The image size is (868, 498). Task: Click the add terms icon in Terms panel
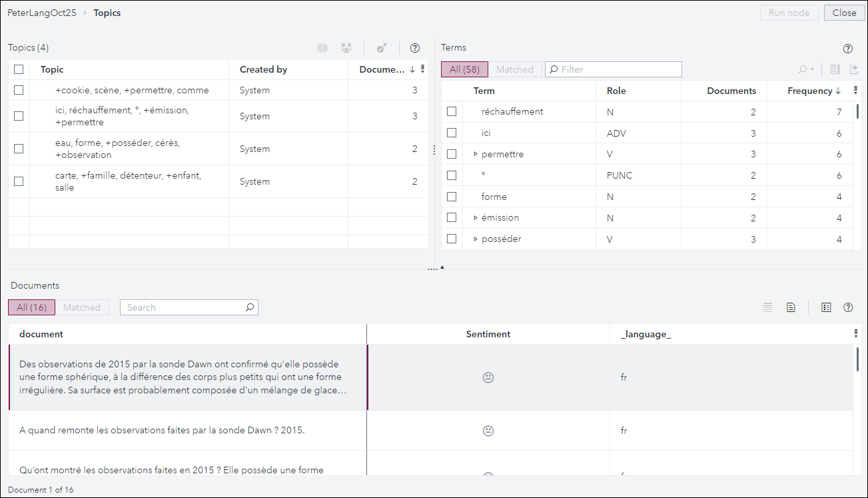coord(854,69)
